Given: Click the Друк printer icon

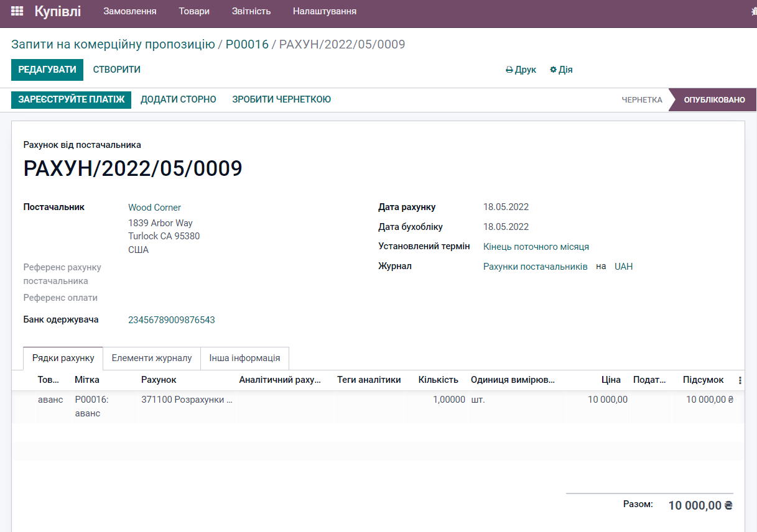Looking at the screenshot, I should tap(520, 70).
